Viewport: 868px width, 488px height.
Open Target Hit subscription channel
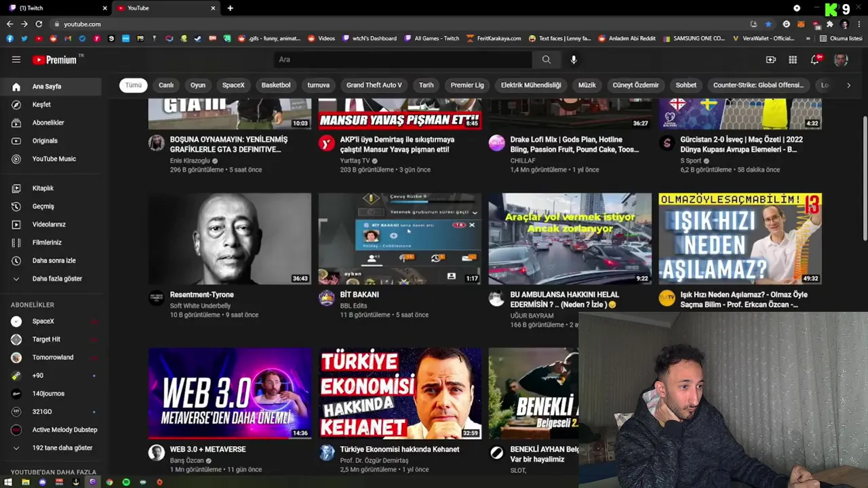coord(51,340)
